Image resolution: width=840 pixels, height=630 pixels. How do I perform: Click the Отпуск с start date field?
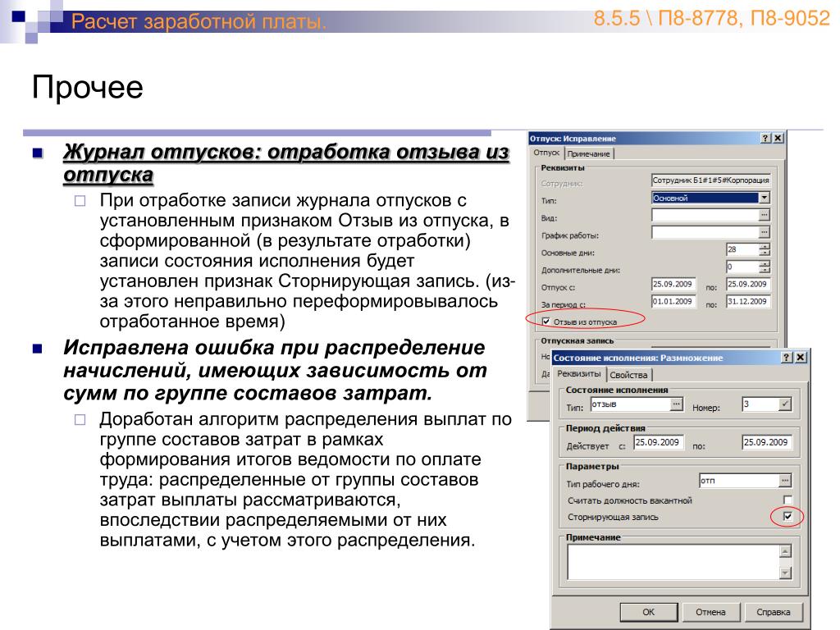point(673,285)
